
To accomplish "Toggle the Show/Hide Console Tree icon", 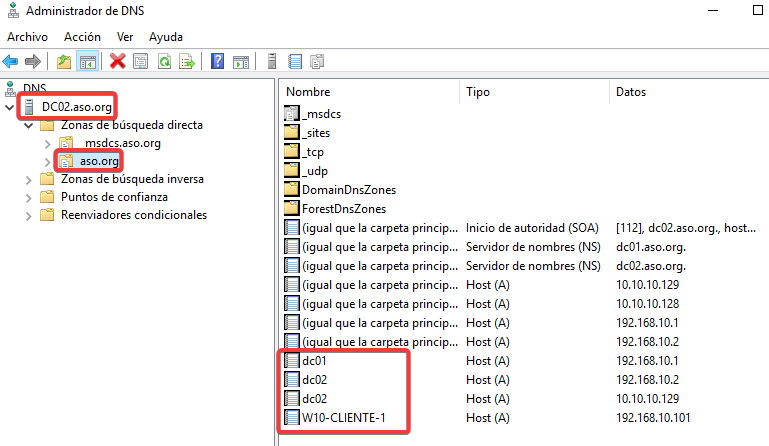I will point(88,61).
